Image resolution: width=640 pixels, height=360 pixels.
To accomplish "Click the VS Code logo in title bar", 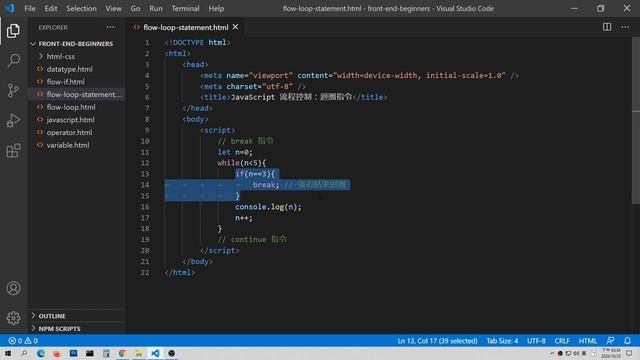I will click(10, 8).
